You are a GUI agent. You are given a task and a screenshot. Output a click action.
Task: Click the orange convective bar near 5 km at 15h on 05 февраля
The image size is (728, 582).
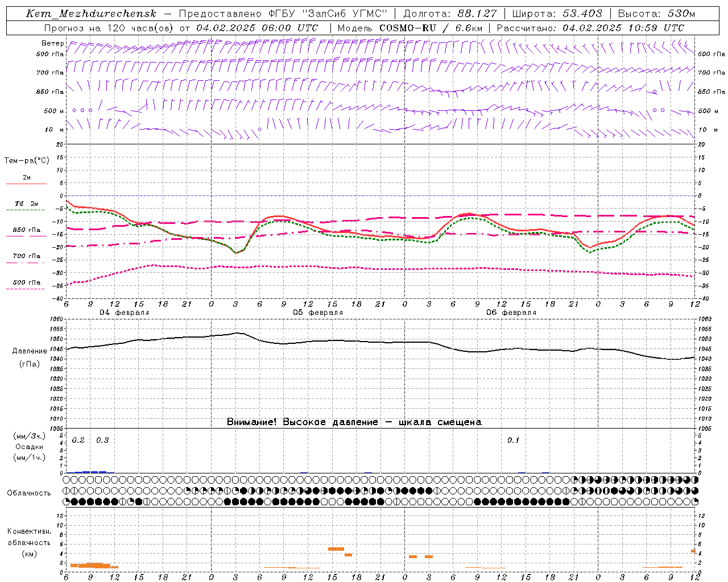pyautogui.click(x=336, y=549)
